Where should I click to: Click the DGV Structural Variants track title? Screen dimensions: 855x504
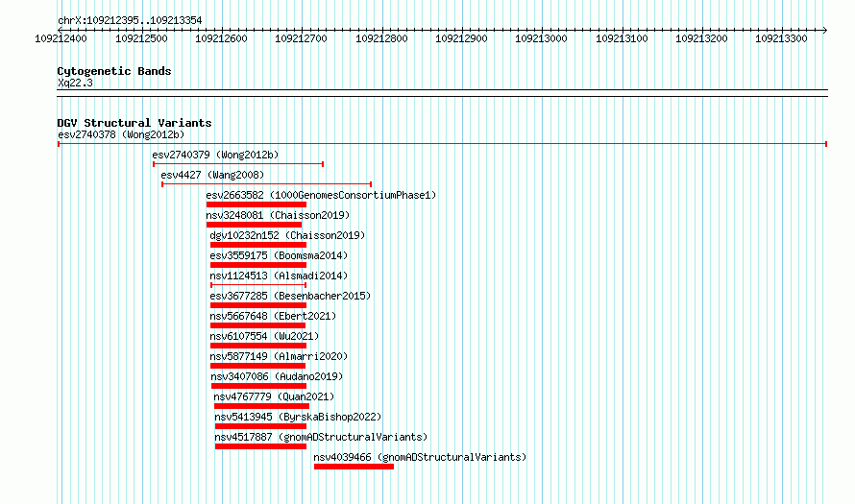134,123
